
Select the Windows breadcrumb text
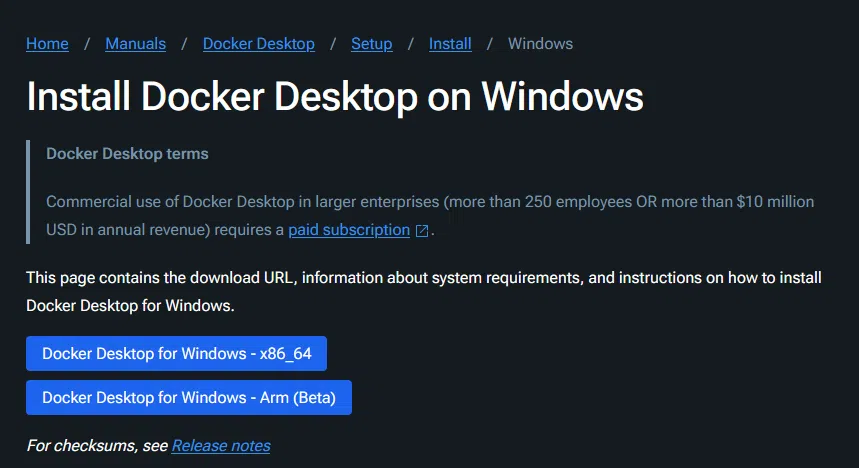coord(540,44)
